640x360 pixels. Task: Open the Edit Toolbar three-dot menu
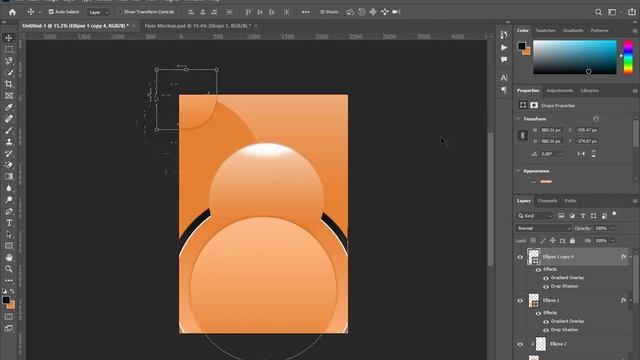point(9,280)
